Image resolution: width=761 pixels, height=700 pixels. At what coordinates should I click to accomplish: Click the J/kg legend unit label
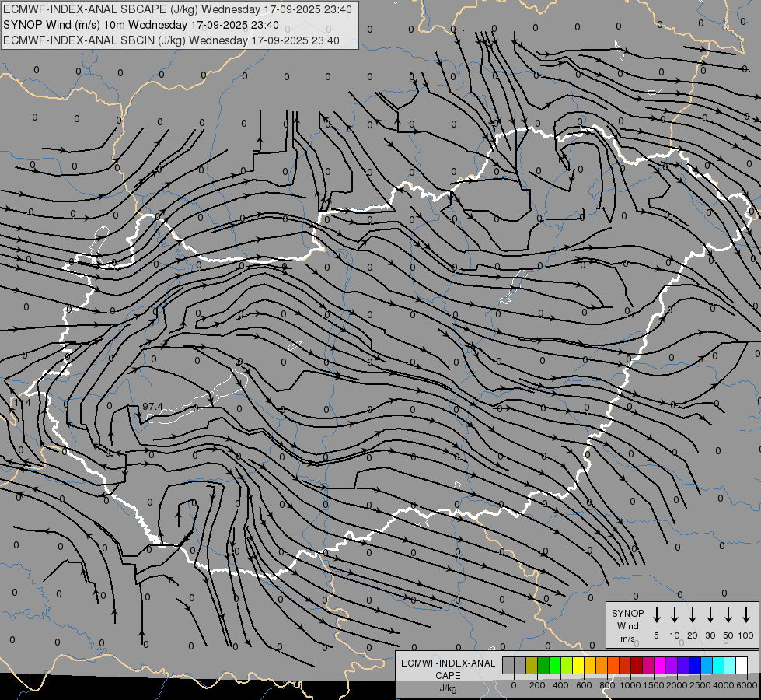point(448,688)
